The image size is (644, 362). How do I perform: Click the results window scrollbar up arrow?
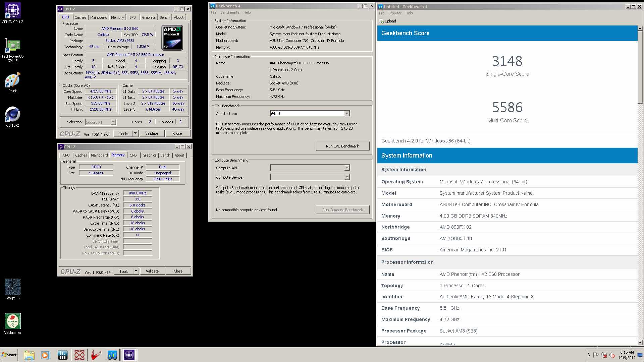point(640,28)
